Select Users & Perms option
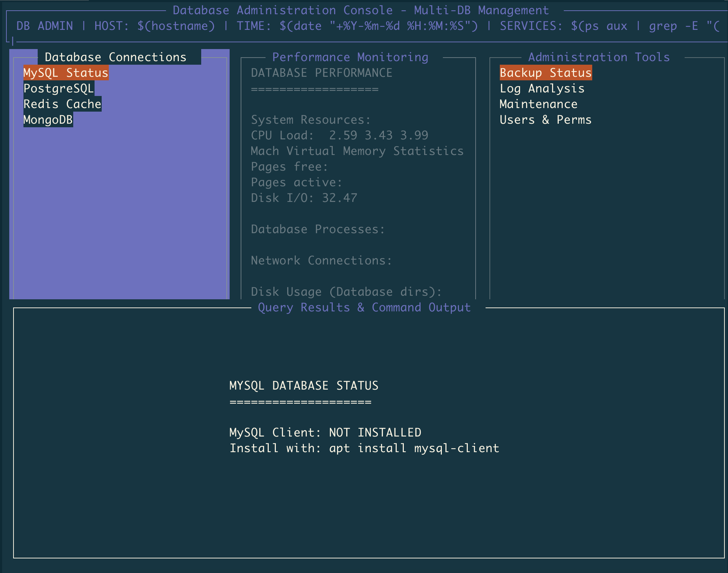728x573 pixels. [x=545, y=119]
